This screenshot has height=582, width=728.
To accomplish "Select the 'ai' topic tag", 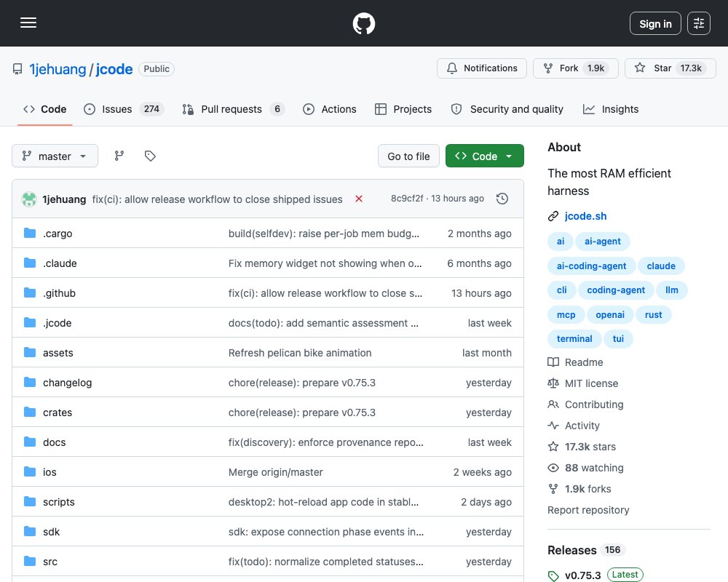I will click(561, 242).
